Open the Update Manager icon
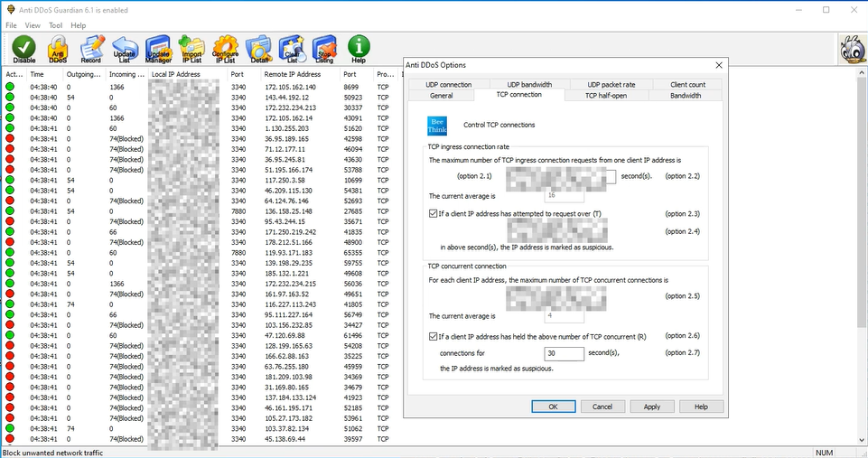The image size is (868, 458). tap(158, 49)
